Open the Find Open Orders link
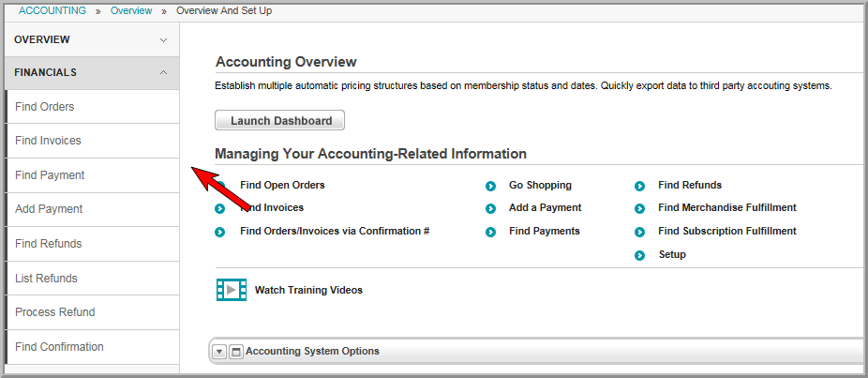Screen dimensions: 868x378 (282, 185)
